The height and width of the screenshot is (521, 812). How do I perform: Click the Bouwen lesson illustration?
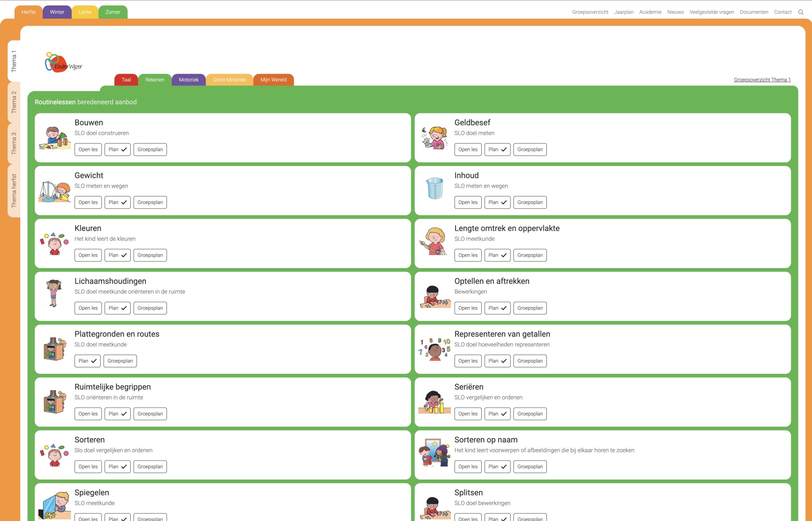tap(55, 138)
